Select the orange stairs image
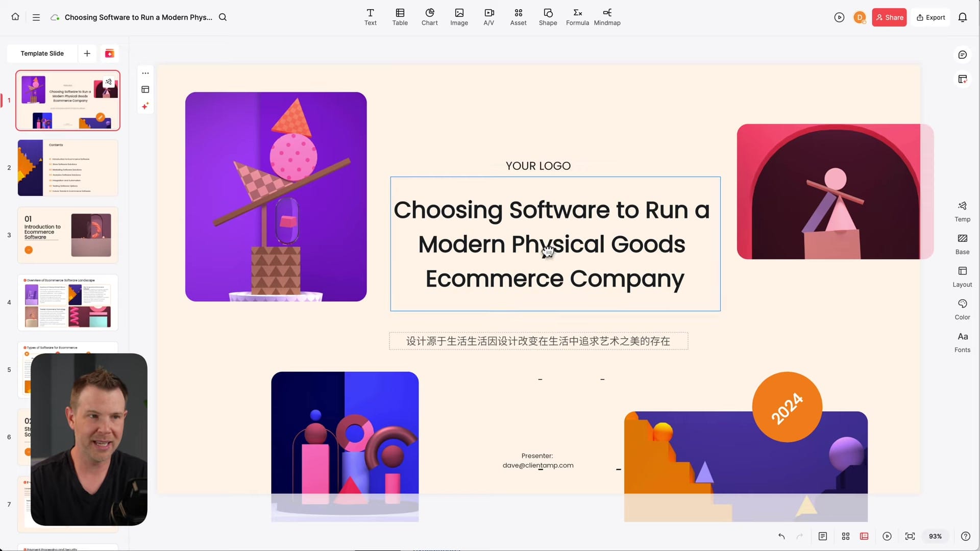980x551 pixels. 746,466
